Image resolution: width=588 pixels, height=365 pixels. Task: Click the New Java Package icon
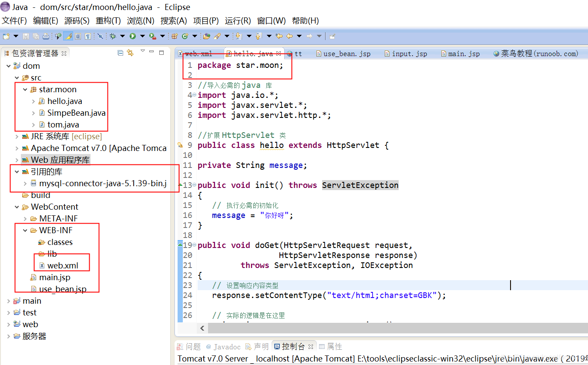pyautogui.click(x=175, y=36)
